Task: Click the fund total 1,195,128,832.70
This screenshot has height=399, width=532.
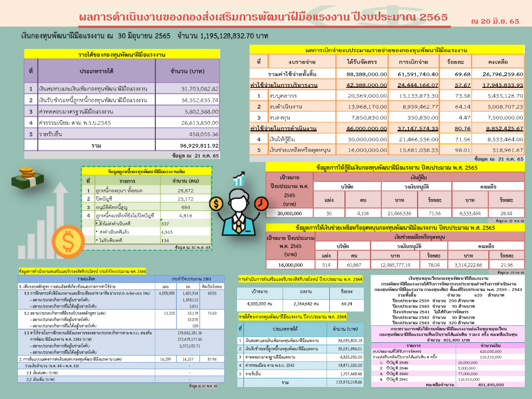Action: coord(227,36)
